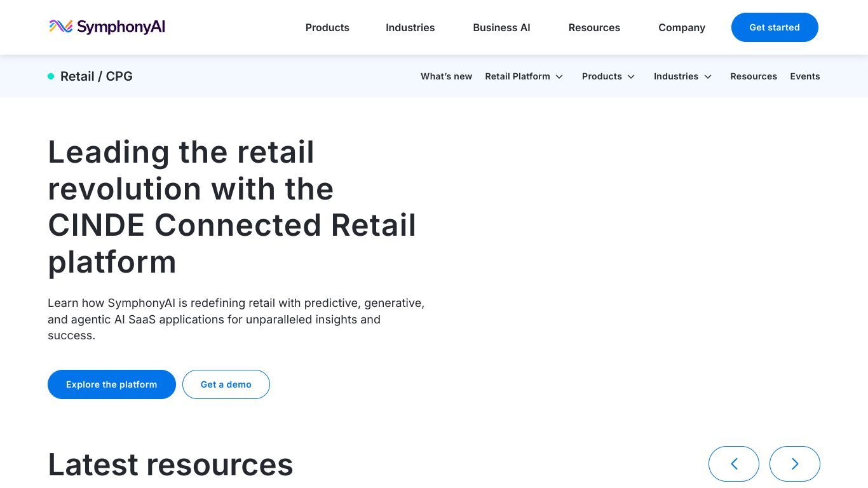Open the sub-nav Resources link
868x488 pixels.
coord(754,76)
